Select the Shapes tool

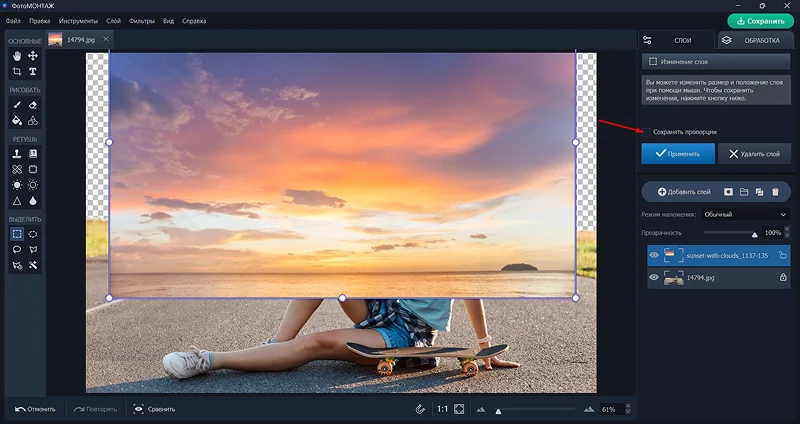pyautogui.click(x=33, y=121)
